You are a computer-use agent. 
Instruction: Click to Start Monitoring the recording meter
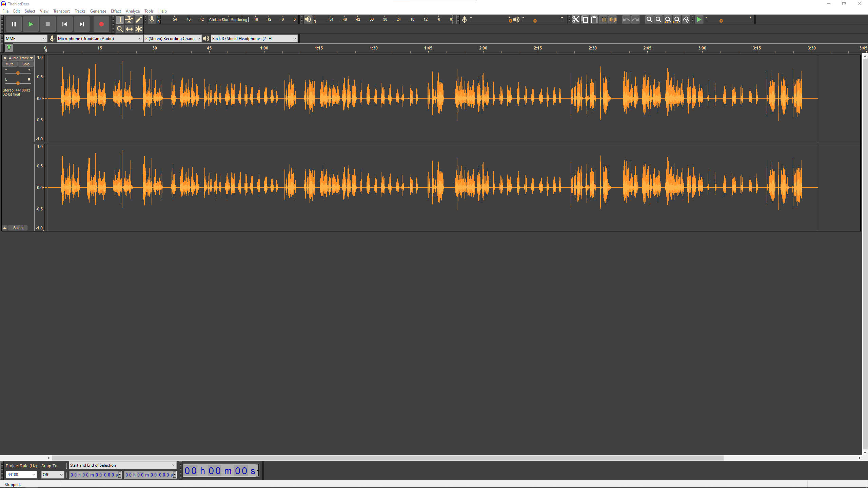[228, 20]
